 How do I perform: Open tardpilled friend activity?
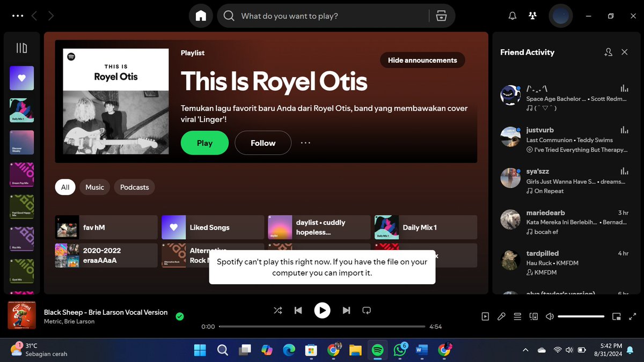pos(564,262)
